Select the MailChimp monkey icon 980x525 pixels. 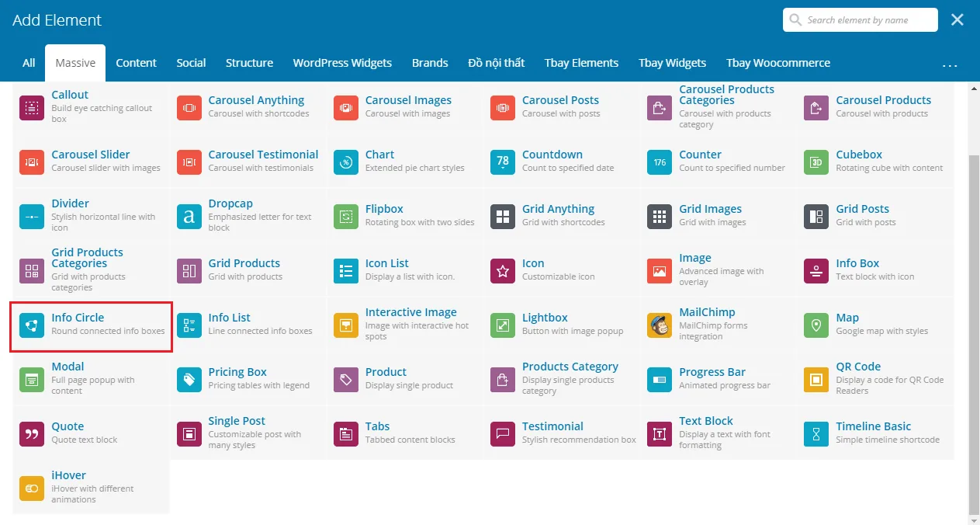pyautogui.click(x=660, y=325)
